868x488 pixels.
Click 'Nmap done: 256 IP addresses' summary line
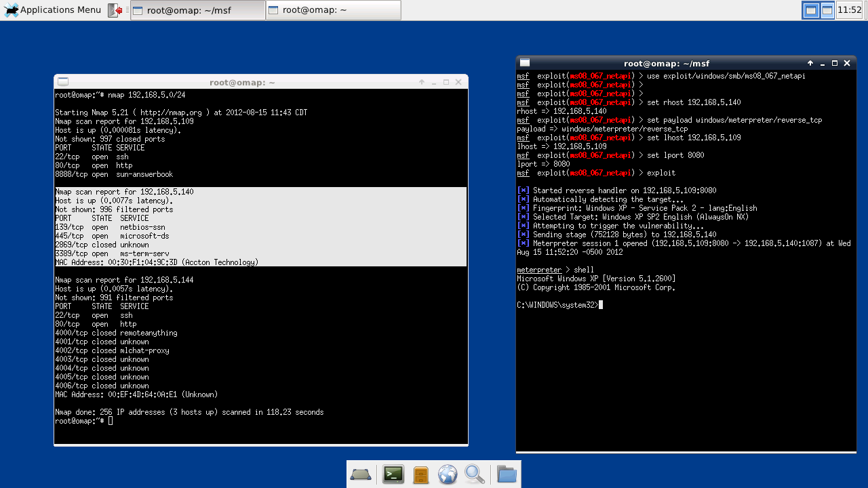(189, 412)
